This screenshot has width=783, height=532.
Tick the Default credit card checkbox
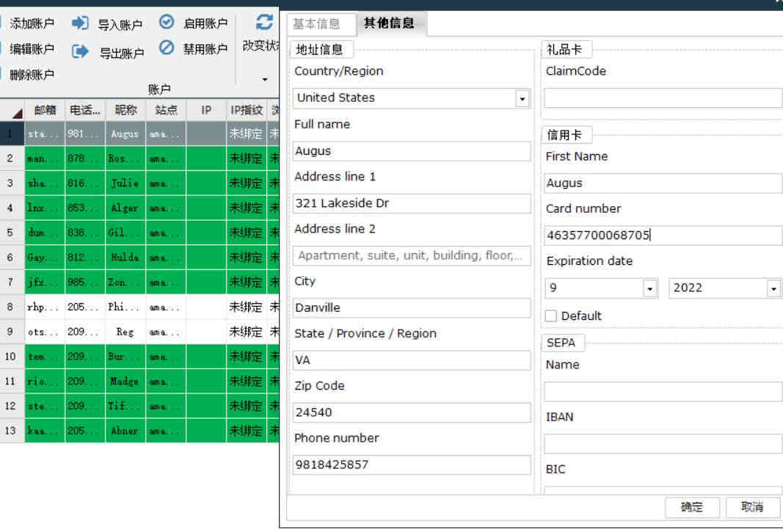[x=551, y=316]
